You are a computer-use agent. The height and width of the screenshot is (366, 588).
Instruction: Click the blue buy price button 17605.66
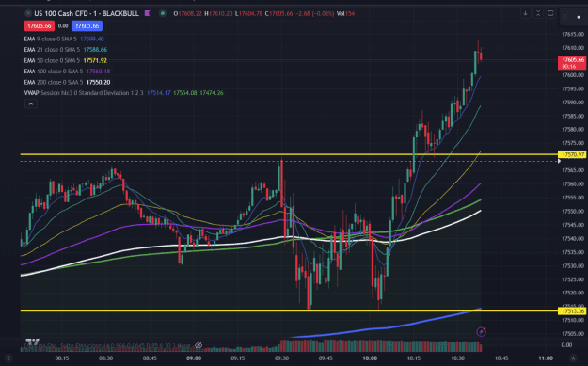[x=87, y=26]
